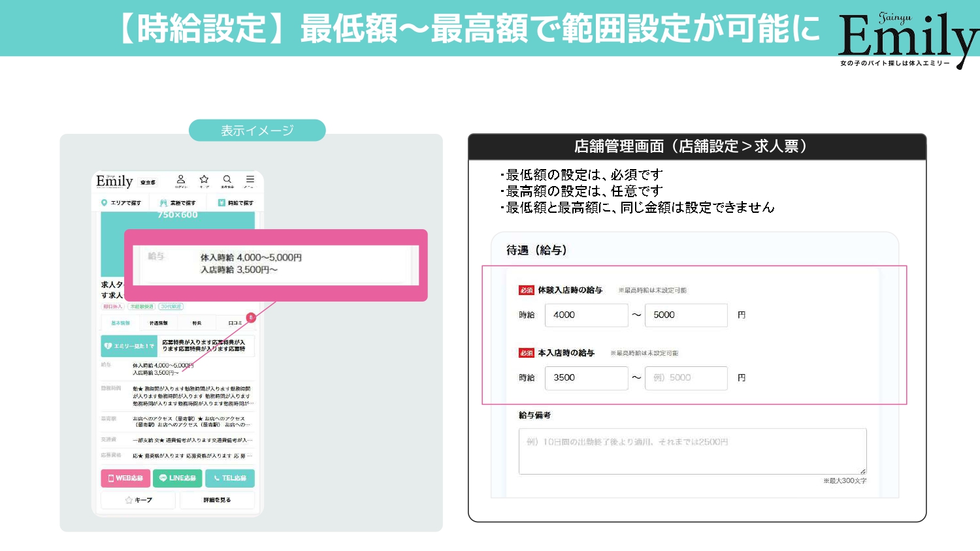The height and width of the screenshot is (551, 980).
Task: Click the text 最高額の設定は、任意です
Action: click(581, 191)
